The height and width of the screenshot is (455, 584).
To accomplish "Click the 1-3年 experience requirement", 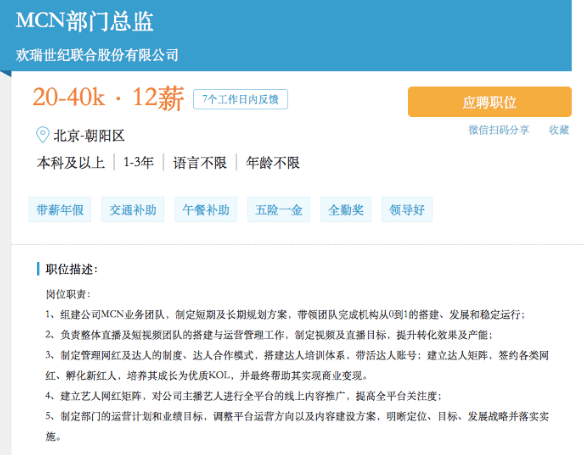I will [138, 162].
